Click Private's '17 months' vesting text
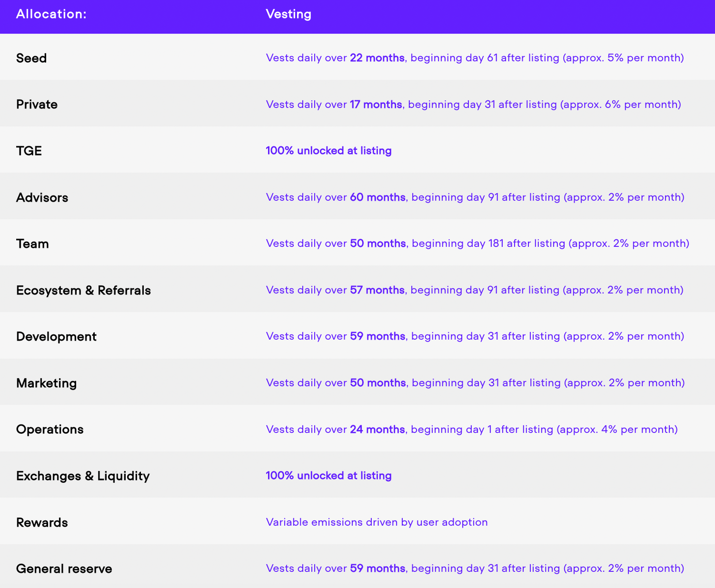Viewport: 715px width, 588px height. coord(376,104)
